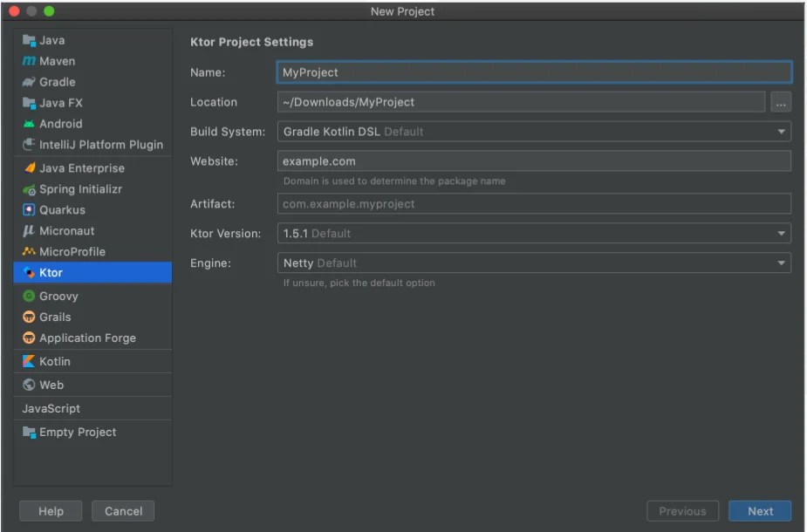Select the Web globe icon
Viewport: 807px width, 532px height.
29,385
